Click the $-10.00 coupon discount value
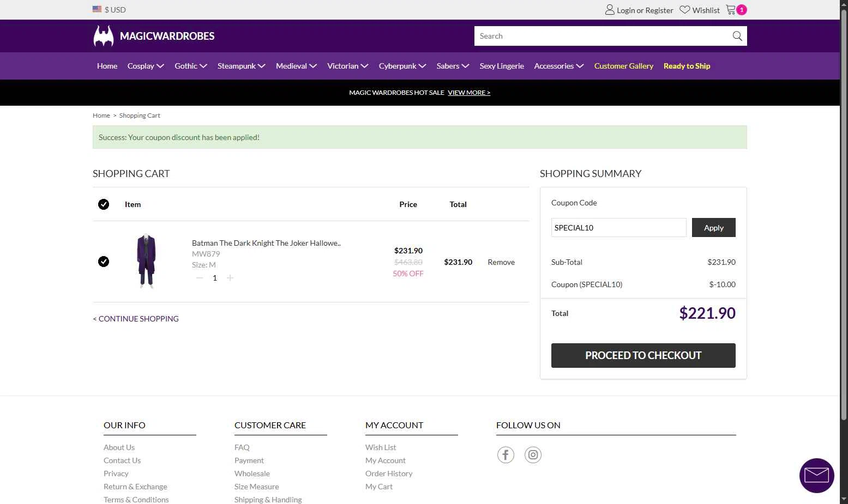This screenshot has height=504, width=848. tap(723, 284)
